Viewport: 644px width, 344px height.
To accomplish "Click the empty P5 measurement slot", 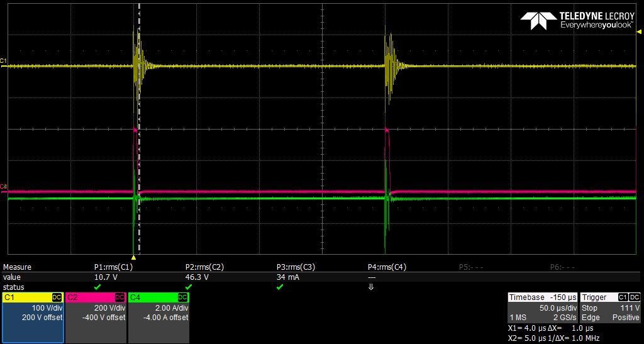I will click(x=471, y=267).
